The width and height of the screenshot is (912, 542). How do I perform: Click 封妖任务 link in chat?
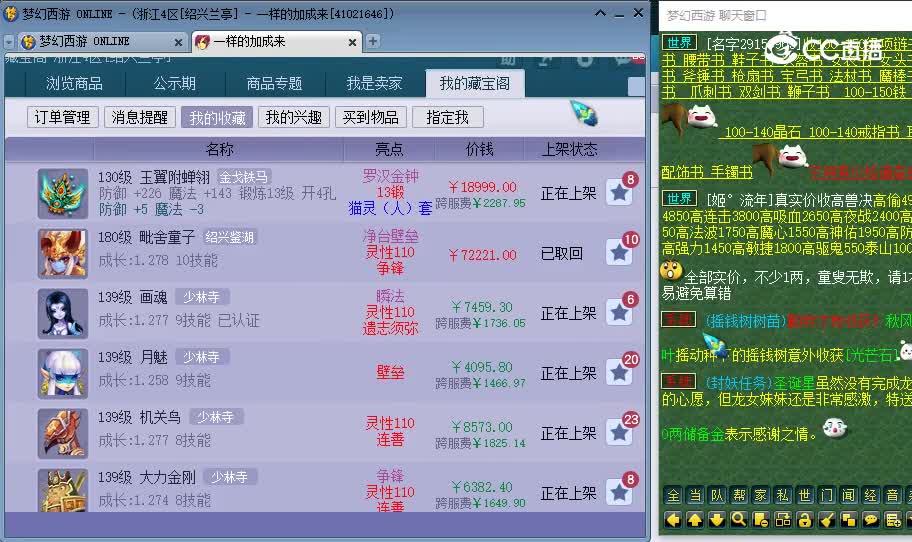pyautogui.click(x=738, y=383)
